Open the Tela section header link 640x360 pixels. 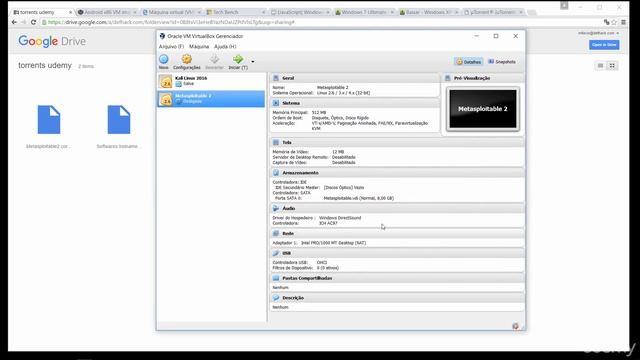(x=287, y=142)
